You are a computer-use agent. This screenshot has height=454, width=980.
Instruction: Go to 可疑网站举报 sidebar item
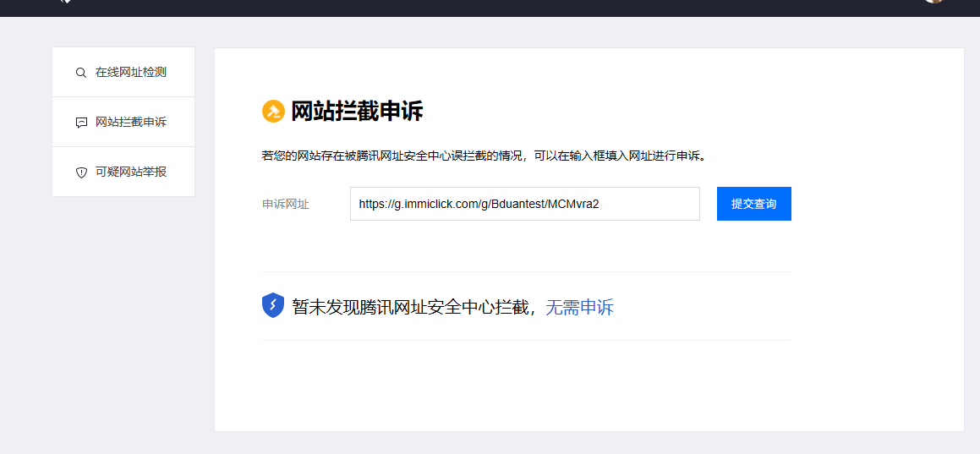tap(123, 172)
